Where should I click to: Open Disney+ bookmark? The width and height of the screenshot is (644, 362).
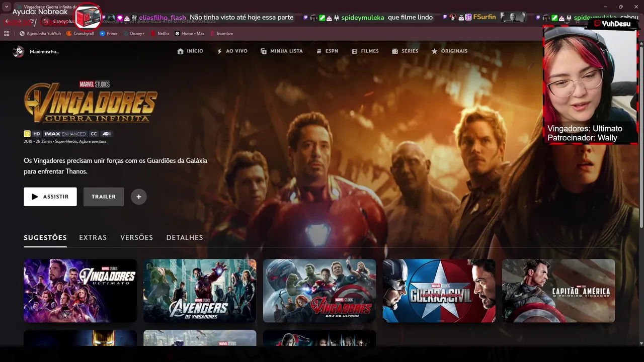pos(133,34)
